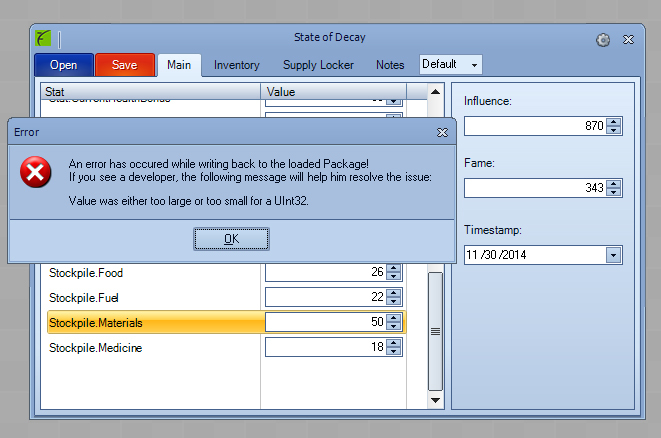Switch to the Supply Locker tab

[x=317, y=65]
